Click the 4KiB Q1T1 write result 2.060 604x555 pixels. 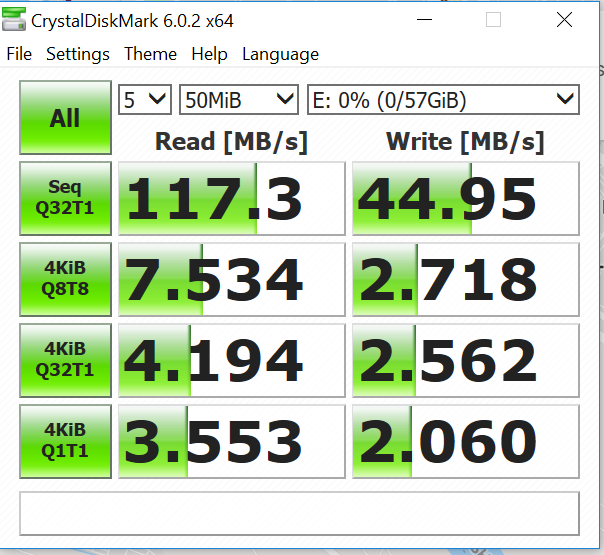(x=466, y=441)
